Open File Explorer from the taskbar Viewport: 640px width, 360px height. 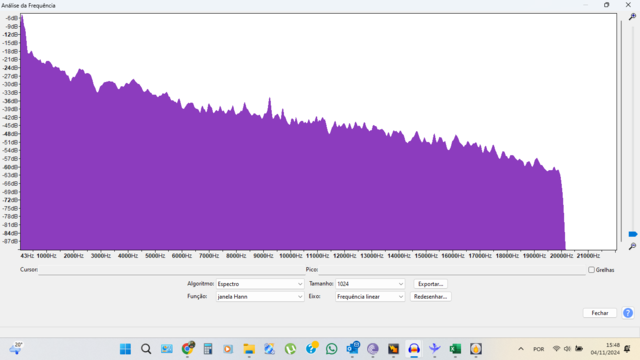coord(249,349)
